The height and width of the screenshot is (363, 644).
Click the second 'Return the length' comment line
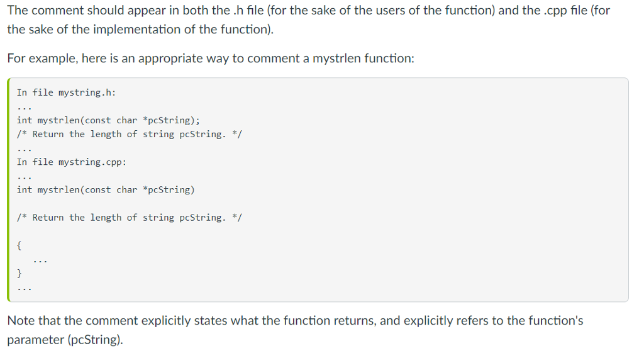click(x=130, y=218)
